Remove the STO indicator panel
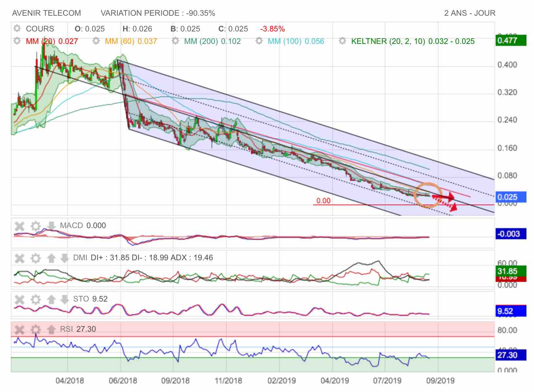The height and width of the screenshot is (392, 534). point(20,299)
